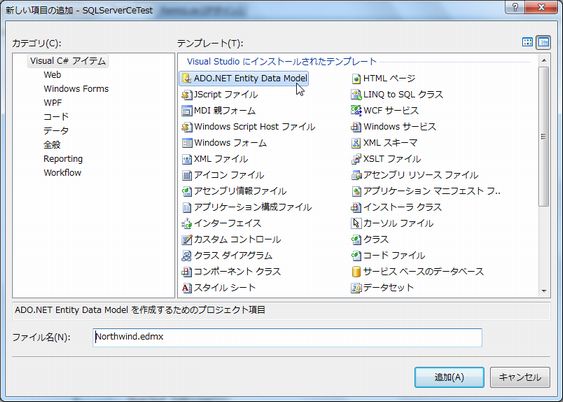Pick the クラス template icon

click(x=356, y=239)
